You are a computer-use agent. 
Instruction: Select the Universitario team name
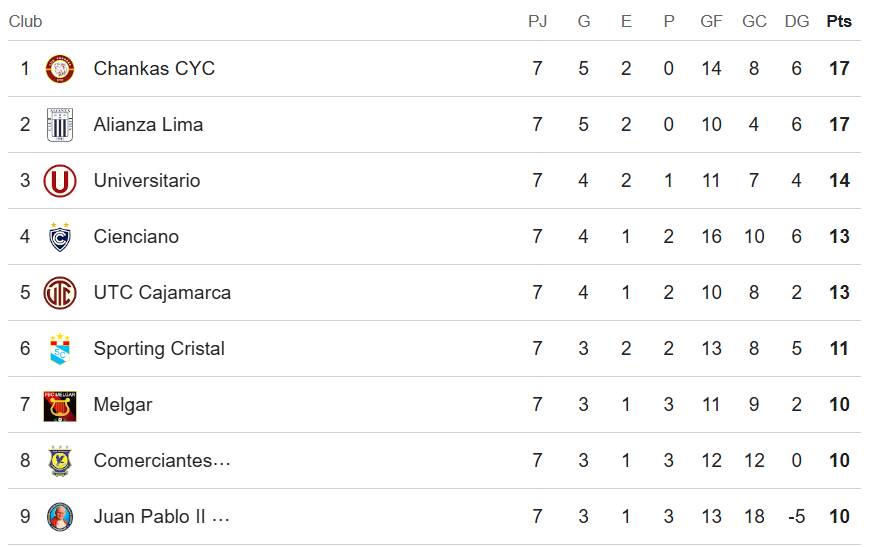[x=147, y=181]
